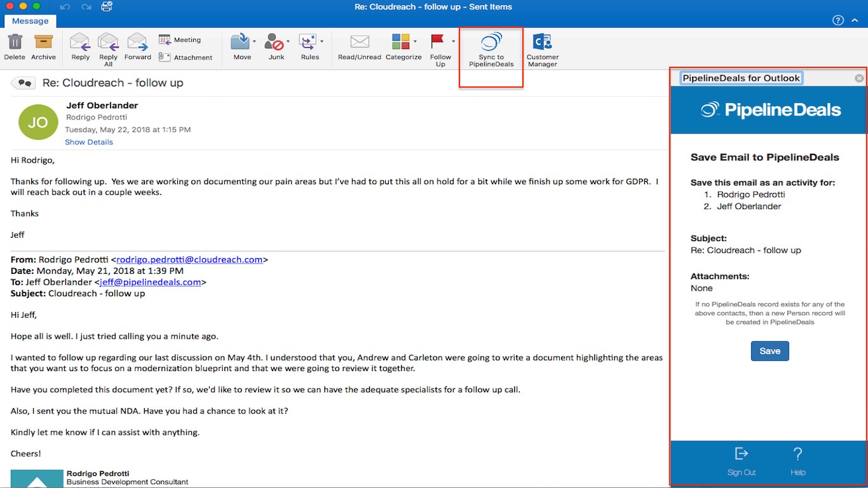
Task: Click the email subject heading text
Action: point(113,83)
